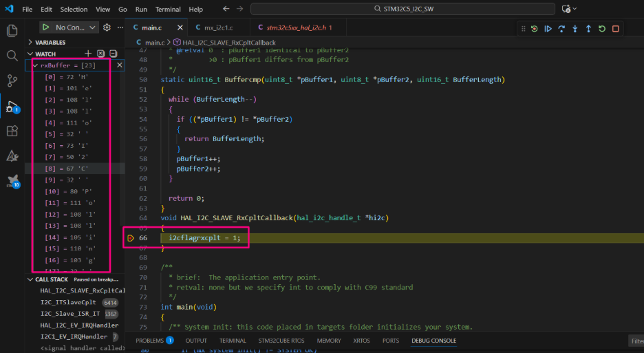Remove the rxBuffer watch expression
This screenshot has height=353, width=644.
(x=119, y=65)
